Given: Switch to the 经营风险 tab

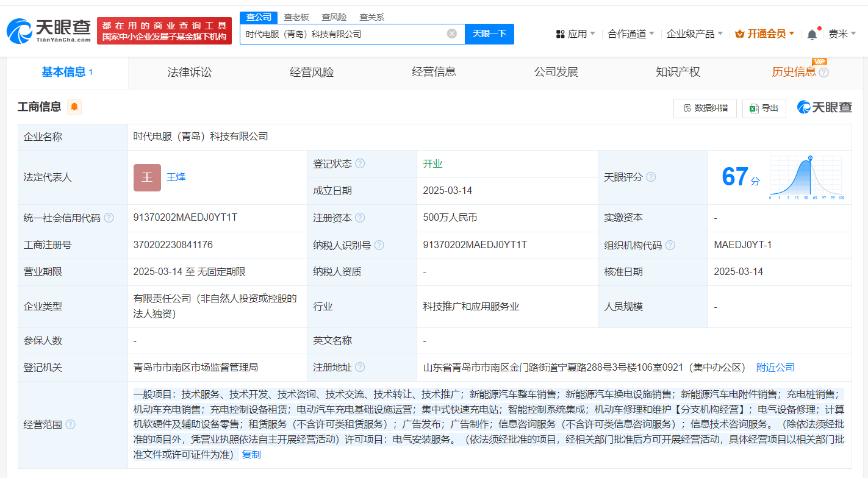Looking at the screenshot, I should [312, 73].
